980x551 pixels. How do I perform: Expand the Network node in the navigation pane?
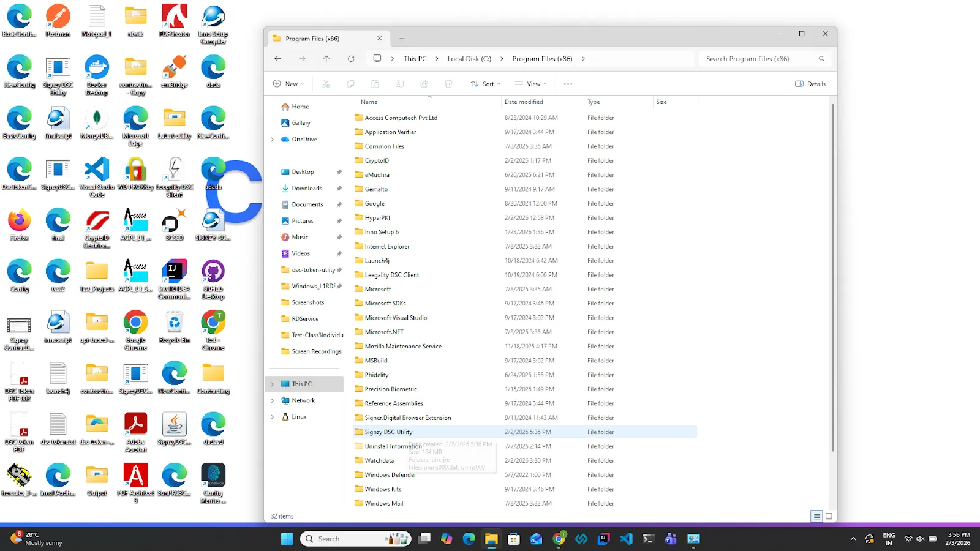[x=273, y=400]
